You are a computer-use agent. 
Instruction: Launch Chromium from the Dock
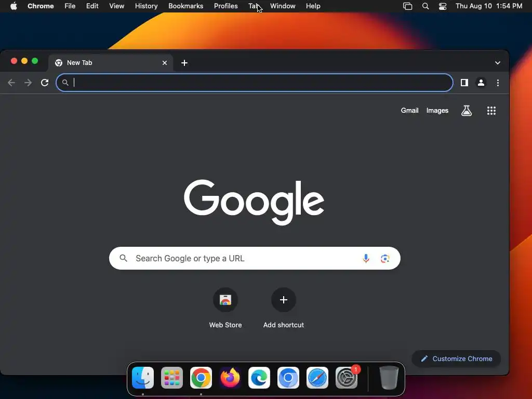288,378
